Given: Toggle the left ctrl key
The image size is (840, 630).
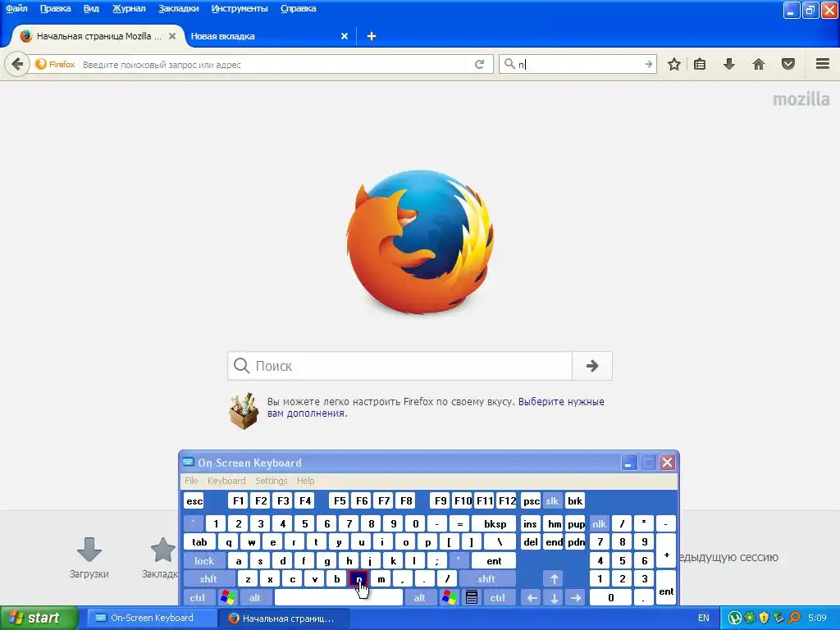Looking at the screenshot, I should [198, 597].
